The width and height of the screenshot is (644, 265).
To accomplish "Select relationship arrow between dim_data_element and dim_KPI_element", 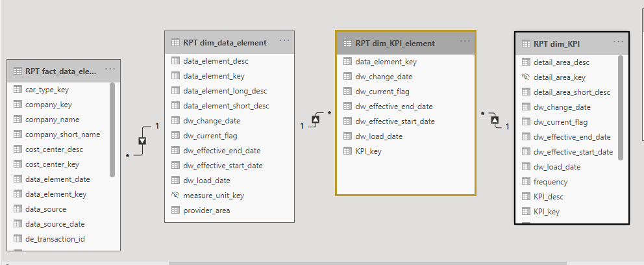I will click(x=316, y=120).
